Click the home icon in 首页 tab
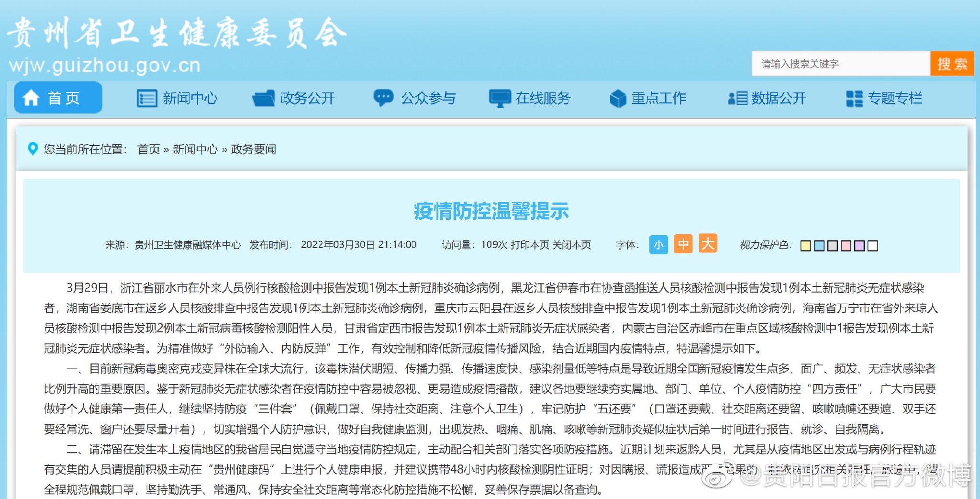 (31, 98)
